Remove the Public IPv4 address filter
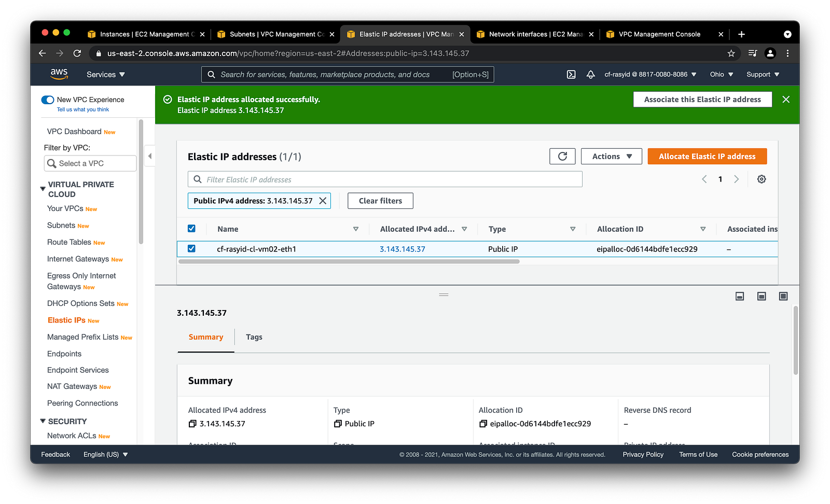The width and height of the screenshot is (830, 504). tap(323, 201)
